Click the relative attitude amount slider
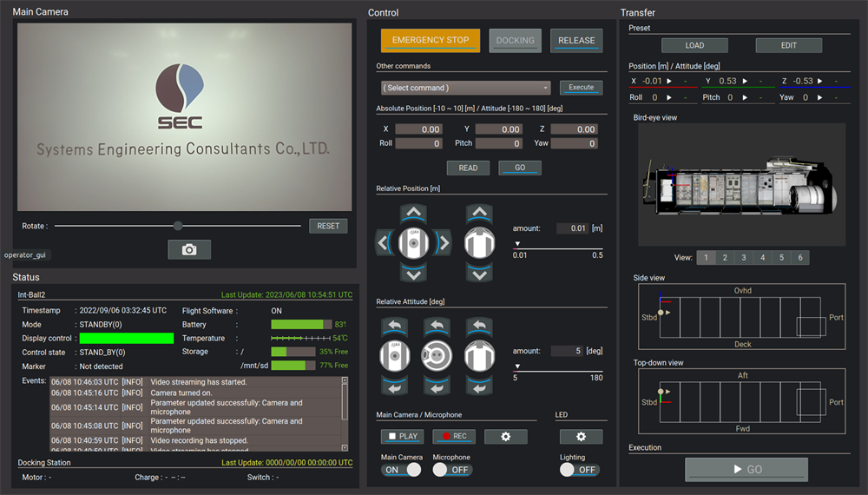 coord(557,369)
